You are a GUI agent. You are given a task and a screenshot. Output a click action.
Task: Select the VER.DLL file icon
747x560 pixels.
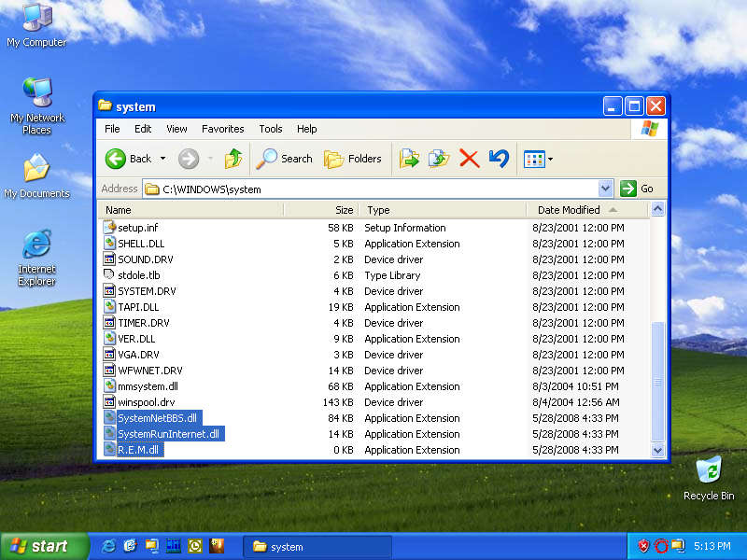click(109, 338)
